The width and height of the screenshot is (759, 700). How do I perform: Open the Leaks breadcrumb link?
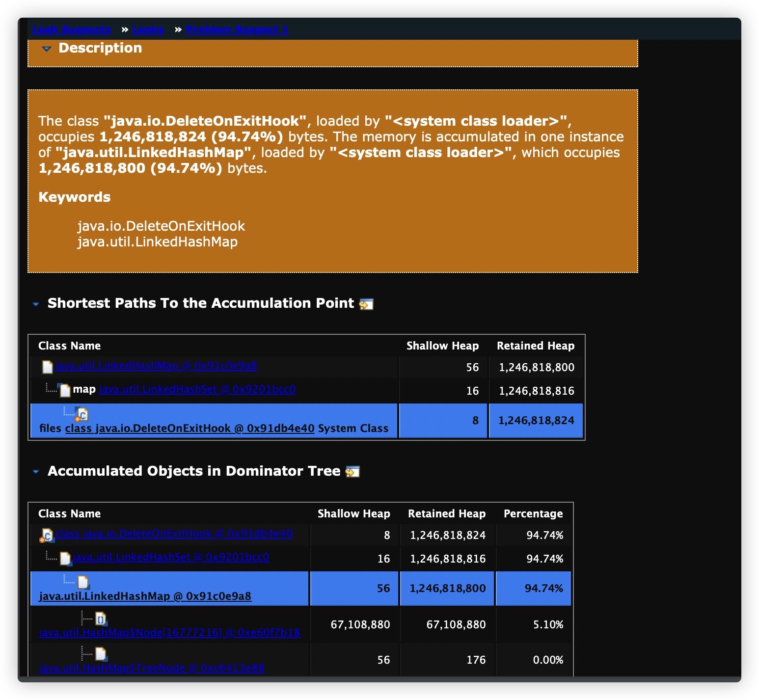[148, 29]
